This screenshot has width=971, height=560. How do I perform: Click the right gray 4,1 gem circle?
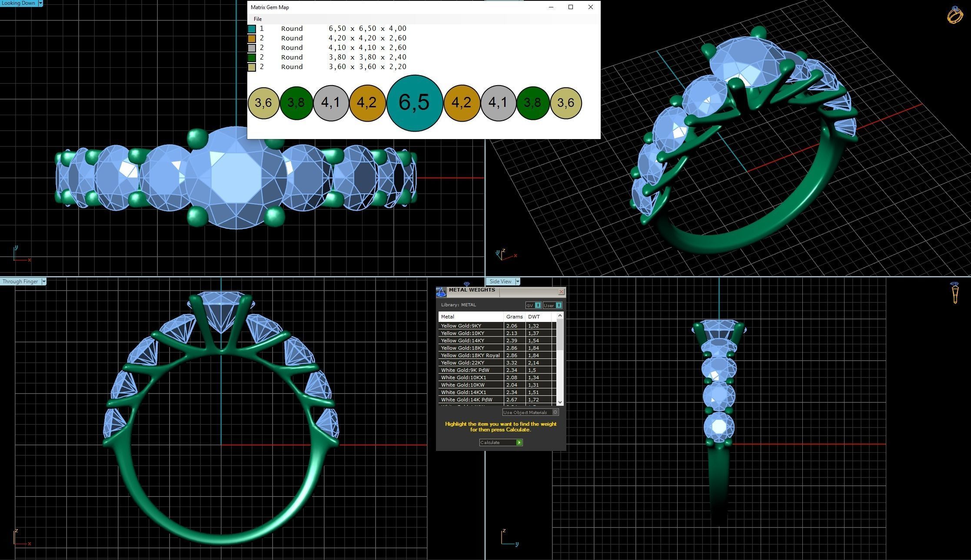[x=498, y=103]
